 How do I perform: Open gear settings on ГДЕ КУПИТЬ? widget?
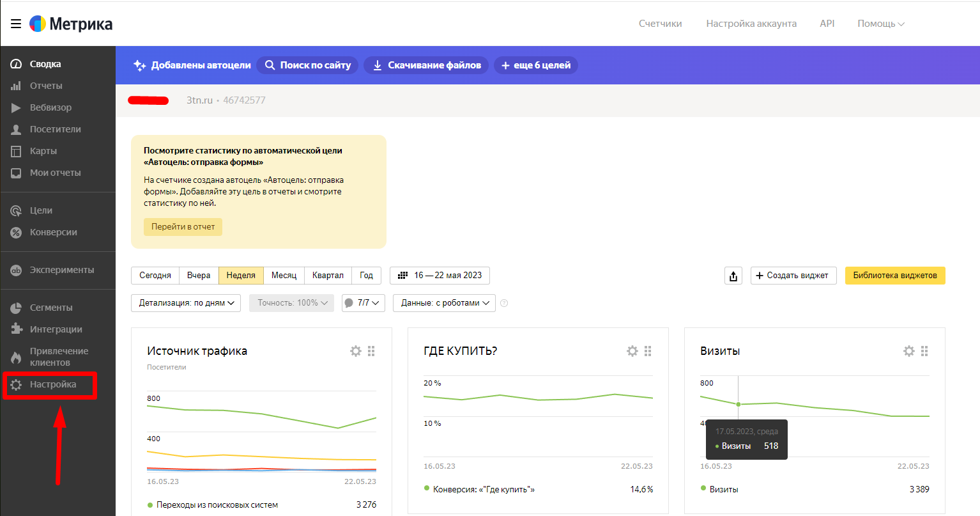[632, 351]
